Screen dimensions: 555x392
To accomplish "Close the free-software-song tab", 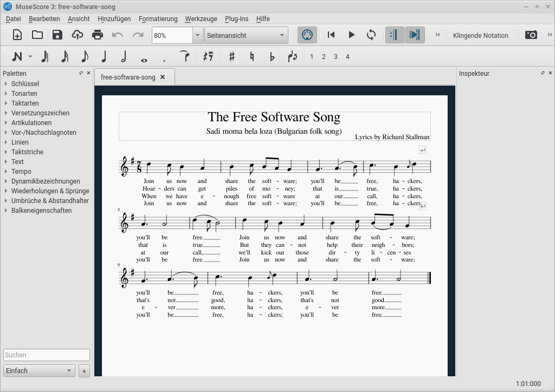I will [x=163, y=77].
